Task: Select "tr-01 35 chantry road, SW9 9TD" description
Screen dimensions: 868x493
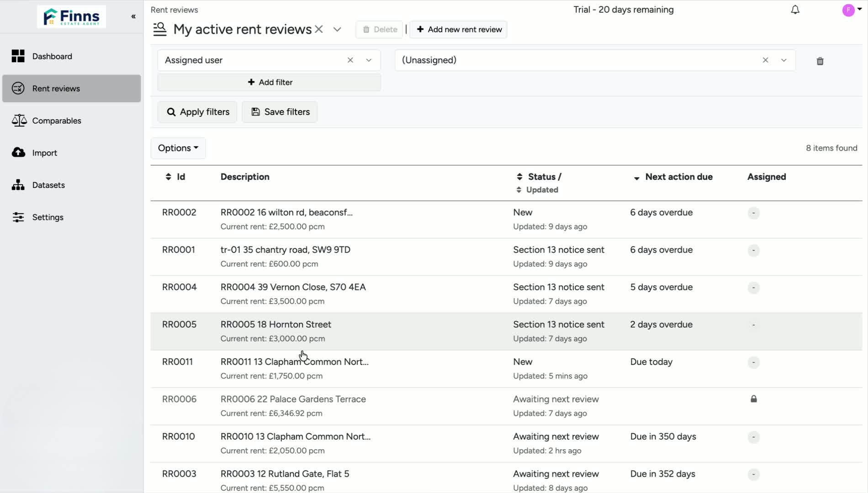Action: [286, 250]
